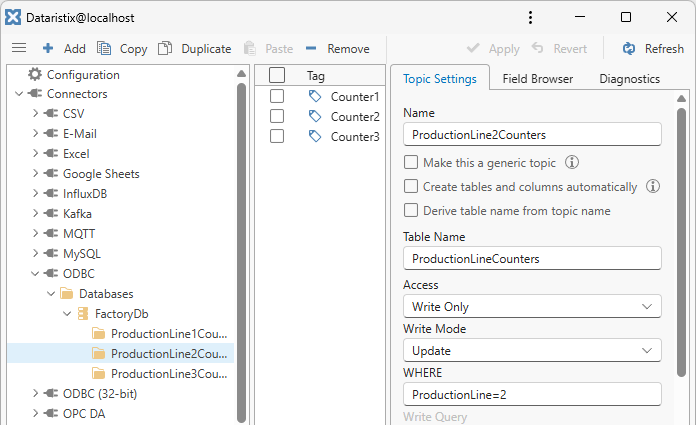Click the Google Sheets connector plug icon
This screenshot has width=696, height=425.
click(x=51, y=173)
